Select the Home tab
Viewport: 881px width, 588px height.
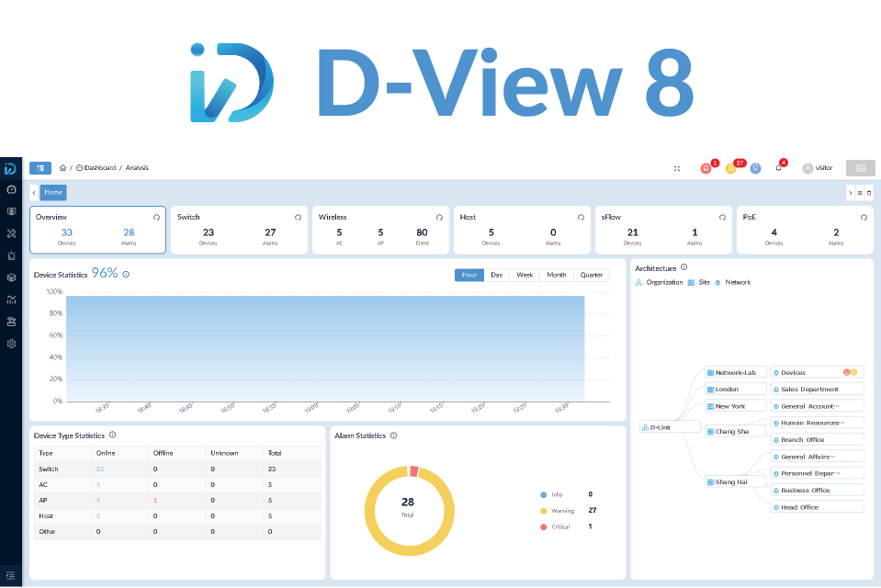click(53, 192)
